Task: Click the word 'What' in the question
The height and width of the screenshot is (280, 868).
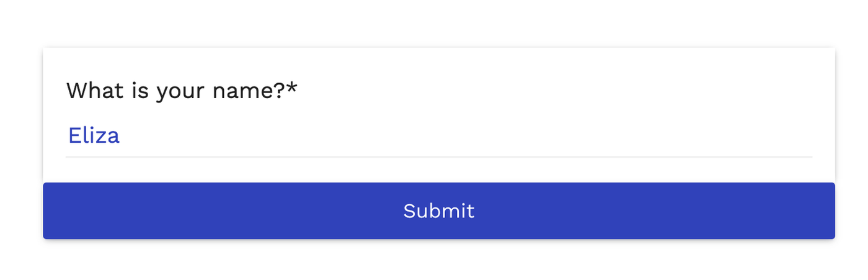Action: (95, 91)
